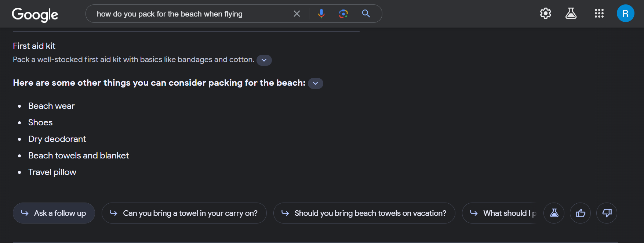This screenshot has height=243, width=644.
Task: Open Google Lens image search
Action: tap(343, 14)
